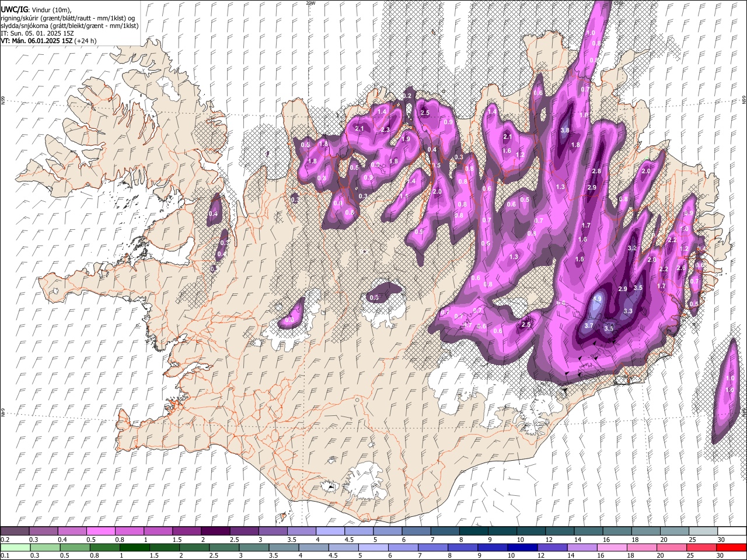Select the darkest purple swatch labeled 2
The width and height of the screenshot is (747, 560).
pyautogui.click(x=215, y=531)
